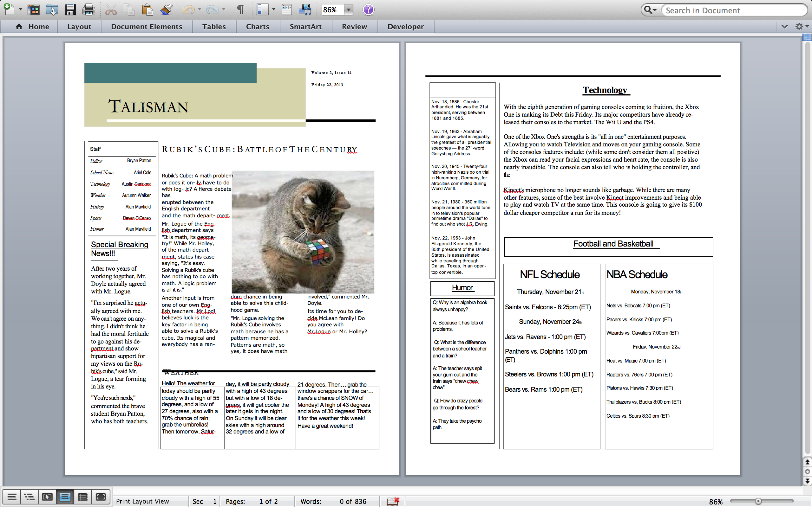Click the zoom slider at bottom right
The height and width of the screenshot is (507, 812).
(x=758, y=501)
